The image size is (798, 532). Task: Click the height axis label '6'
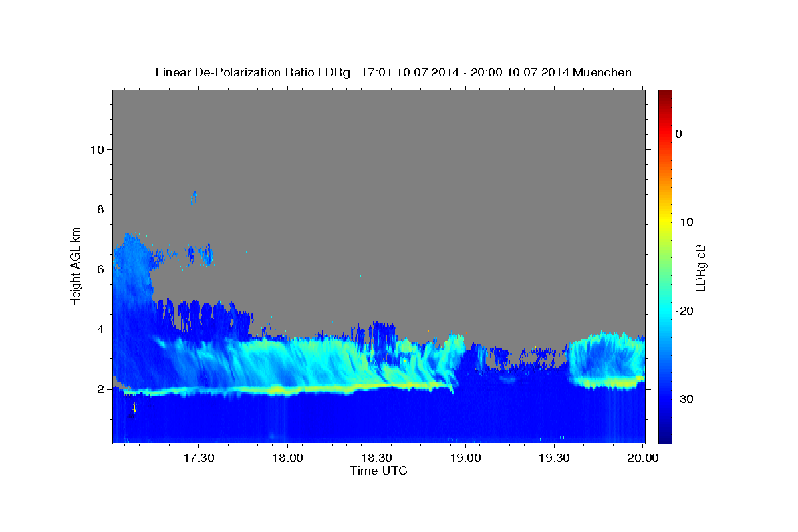[101, 269]
